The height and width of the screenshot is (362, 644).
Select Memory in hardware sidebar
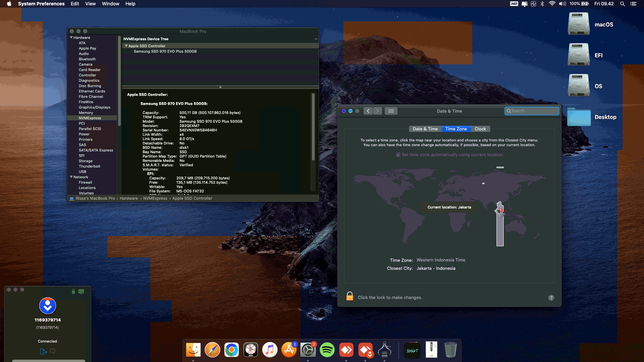86,113
